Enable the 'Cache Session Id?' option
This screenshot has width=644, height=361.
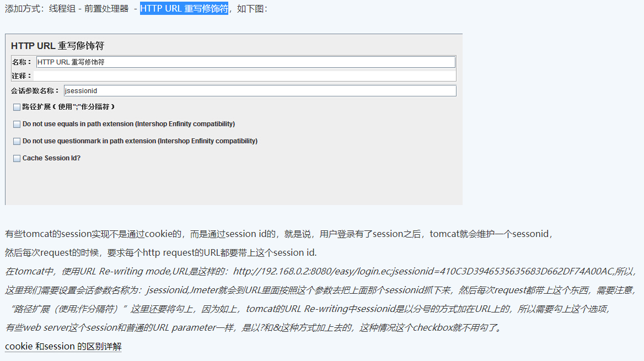17,158
